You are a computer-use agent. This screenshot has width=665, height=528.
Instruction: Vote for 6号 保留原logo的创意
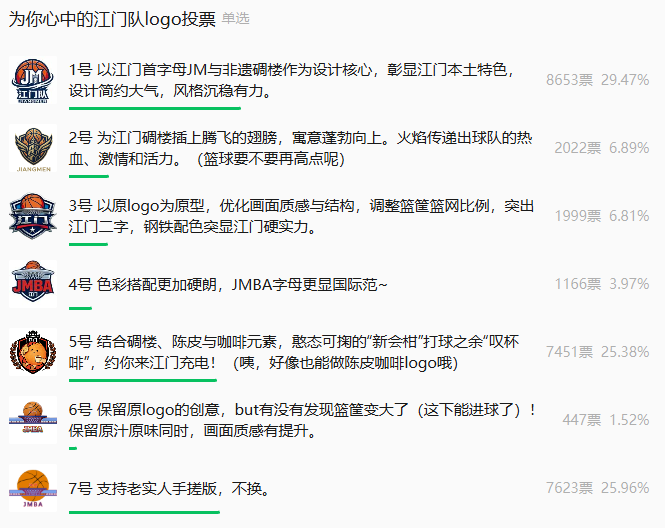click(x=302, y=420)
